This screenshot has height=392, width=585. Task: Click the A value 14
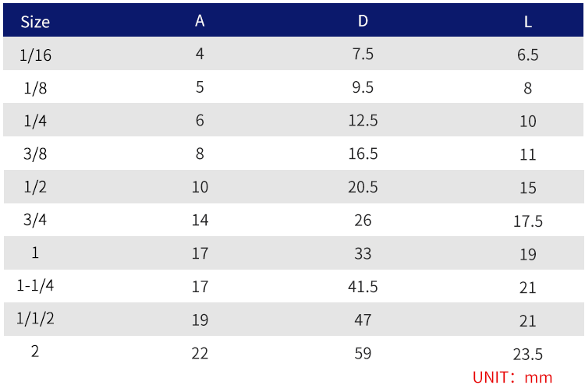tap(200, 221)
